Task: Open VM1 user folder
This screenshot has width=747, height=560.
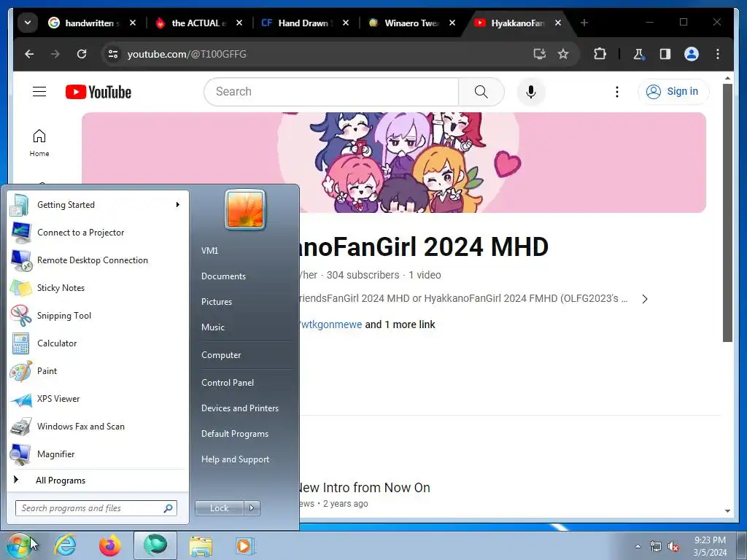Action: 209,251
